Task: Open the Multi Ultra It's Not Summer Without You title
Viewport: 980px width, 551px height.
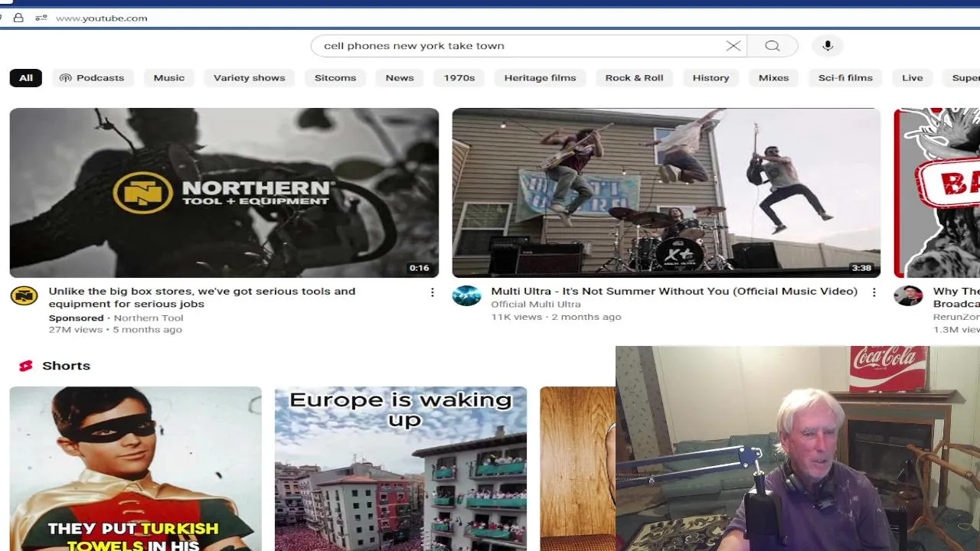Action: tap(674, 292)
